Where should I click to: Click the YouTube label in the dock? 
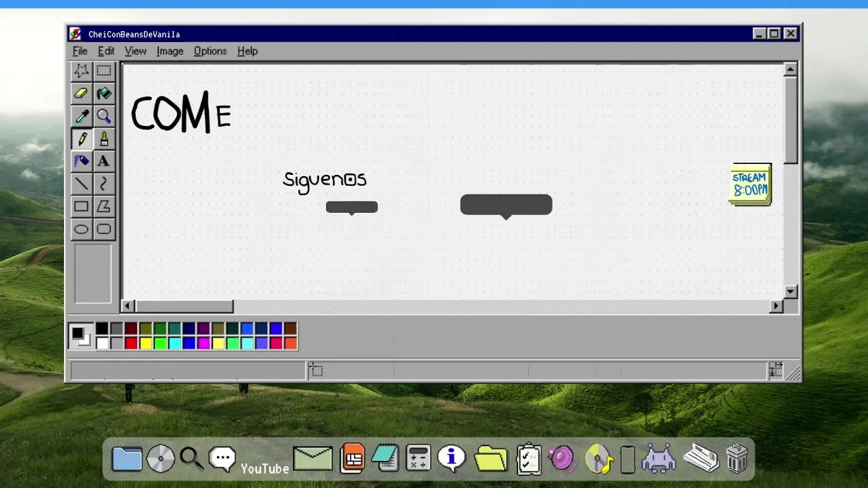coord(264,468)
